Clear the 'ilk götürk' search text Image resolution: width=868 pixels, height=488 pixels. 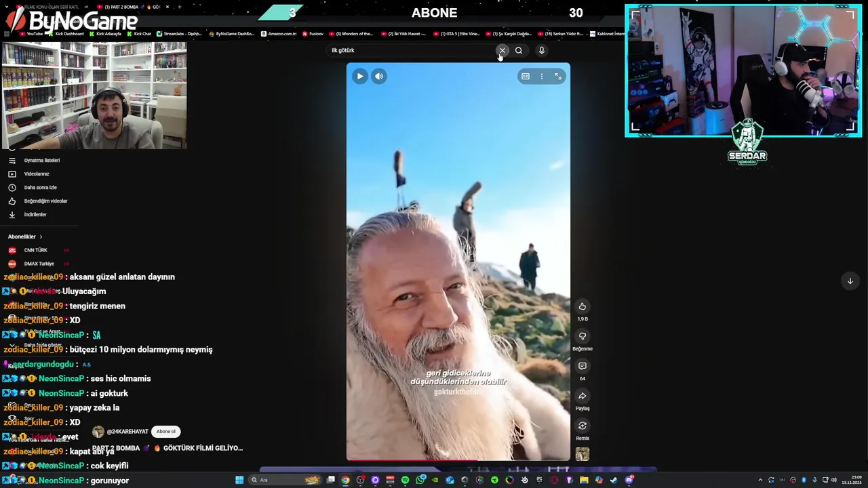[x=502, y=50]
